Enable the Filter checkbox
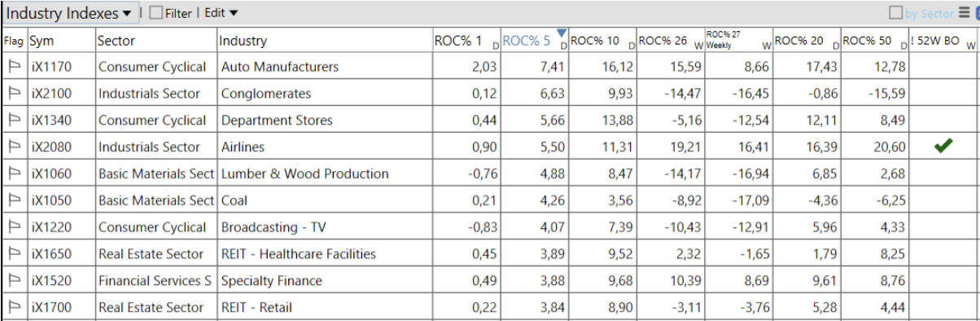The width and height of the screenshot is (980, 321). (156, 13)
